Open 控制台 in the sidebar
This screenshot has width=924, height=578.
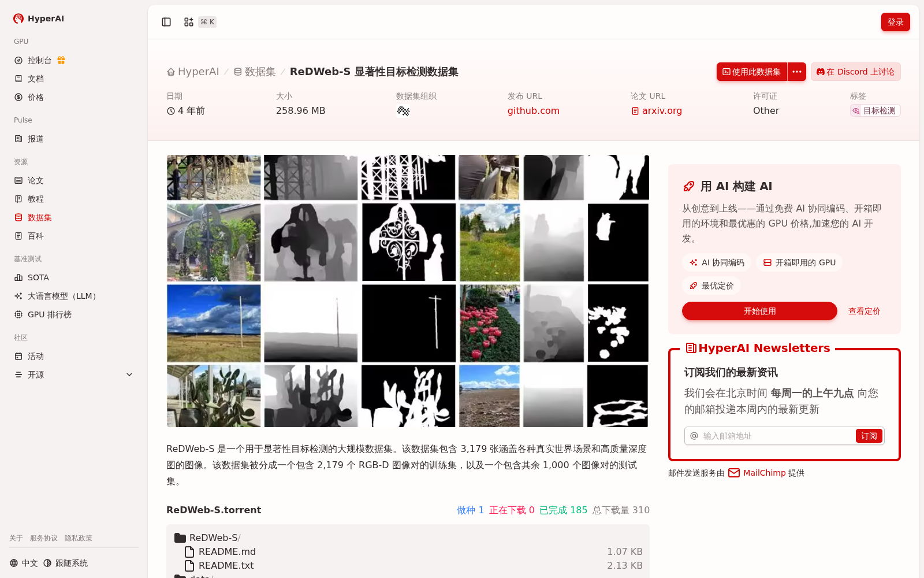coord(40,60)
